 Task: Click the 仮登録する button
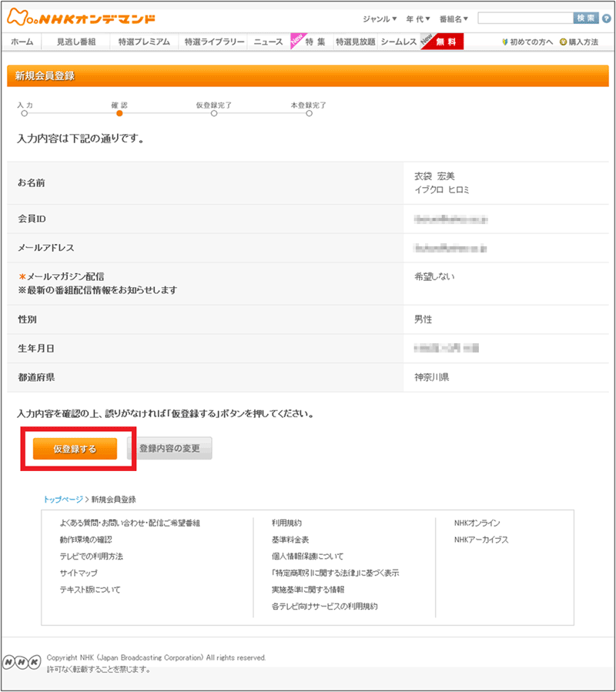coord(75,449)
